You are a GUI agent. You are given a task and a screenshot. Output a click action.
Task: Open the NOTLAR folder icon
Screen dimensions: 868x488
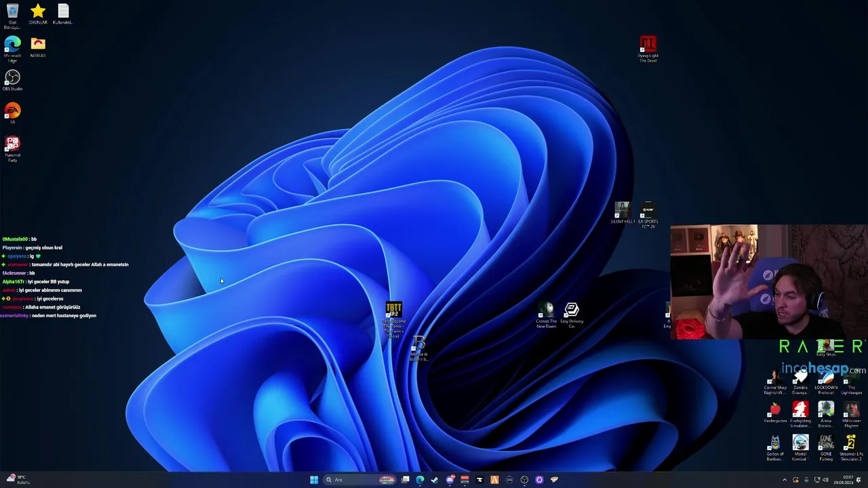pos(38,47)
